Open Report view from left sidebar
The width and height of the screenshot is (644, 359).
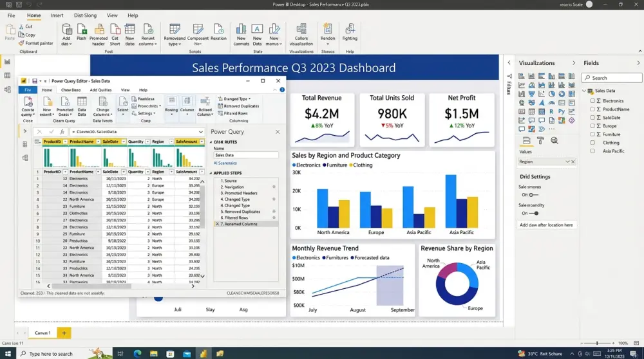point(7,62)
